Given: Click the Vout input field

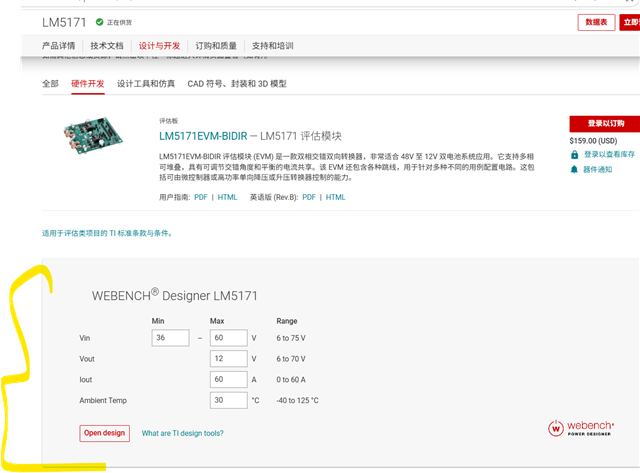Looking at the screenshot, I should tap(229, 359).
